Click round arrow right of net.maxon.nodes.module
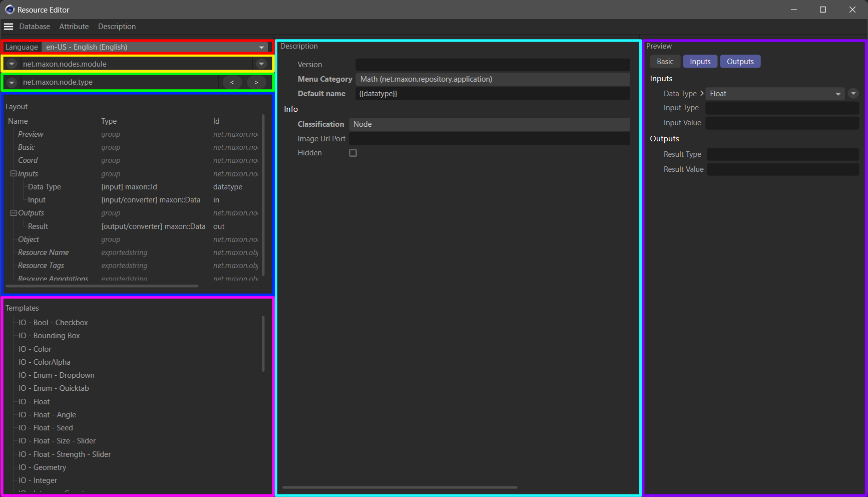Image resolution: width=868 pixels, height=497 pixels. (261, 64)
